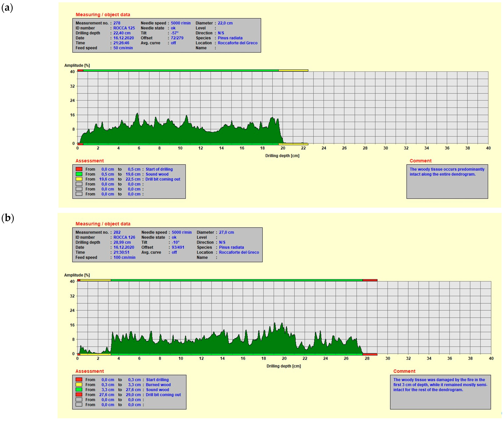Image resolution: width=504 pixels, height=421 pixels.
Task: Click the last empty gray swatch in panel (a) assessment
Action: pos(79,194)
